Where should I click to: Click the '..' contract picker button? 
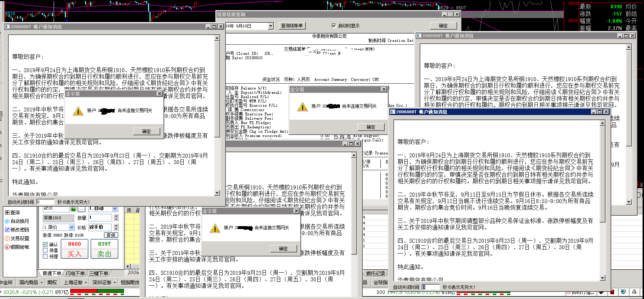pos(82,209)
